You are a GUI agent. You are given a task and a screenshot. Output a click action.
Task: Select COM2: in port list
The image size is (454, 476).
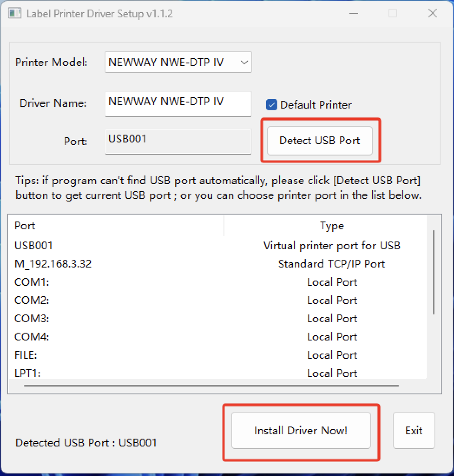click(x=217, y=300)
